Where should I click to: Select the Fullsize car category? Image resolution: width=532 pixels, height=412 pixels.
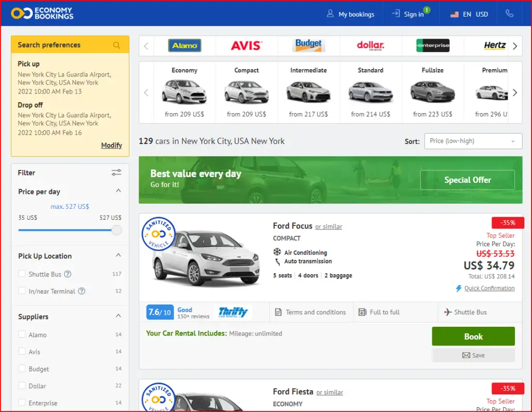click(x=433, y=92)
